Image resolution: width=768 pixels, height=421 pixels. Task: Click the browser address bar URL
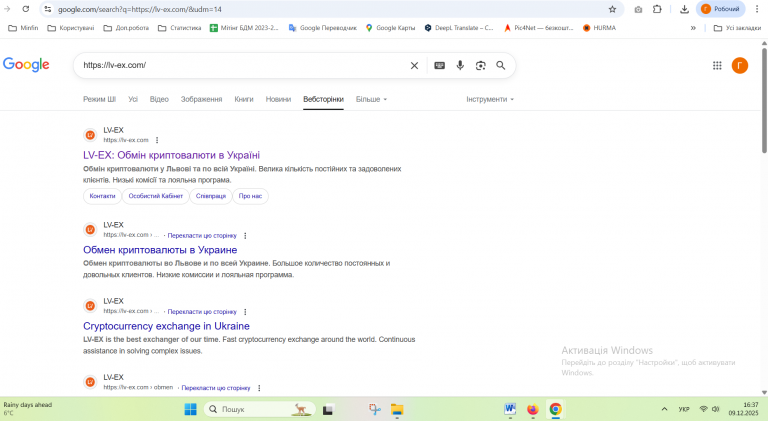(x=140, y=9)
